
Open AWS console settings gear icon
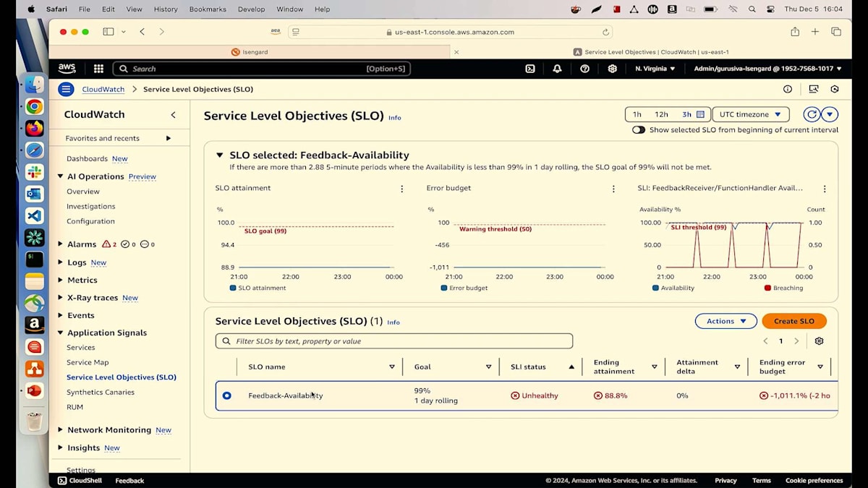[612, 69]
